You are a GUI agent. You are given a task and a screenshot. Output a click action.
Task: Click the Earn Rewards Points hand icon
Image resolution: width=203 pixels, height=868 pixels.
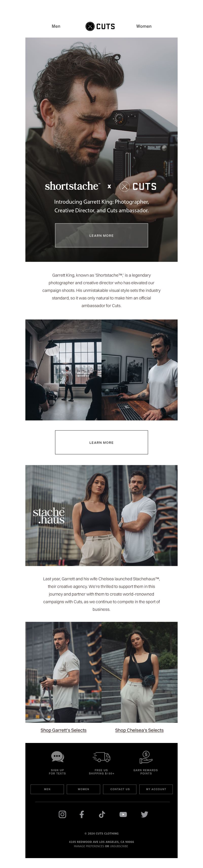146,757
